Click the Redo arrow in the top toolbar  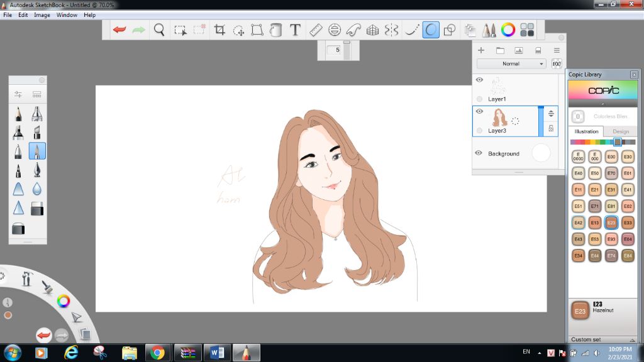pyautogui.click(x=139, y=30)
